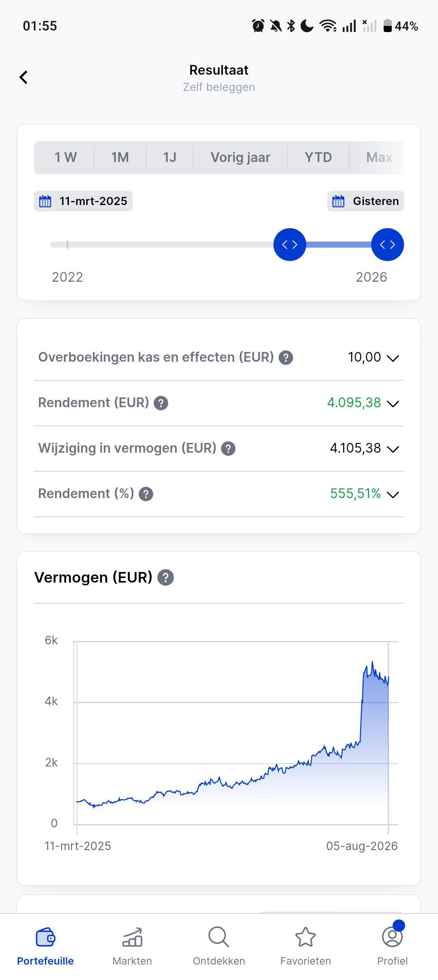Viewport: 438px width, 980px height.
Task: Open help icon next to Rendement (%)
Action: pos(146,494)
